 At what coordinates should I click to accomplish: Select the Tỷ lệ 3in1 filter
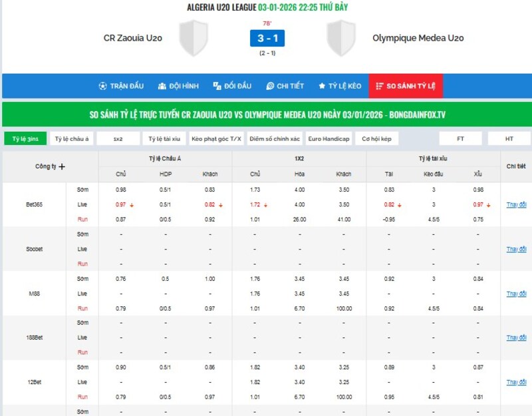tap(25, 138)
